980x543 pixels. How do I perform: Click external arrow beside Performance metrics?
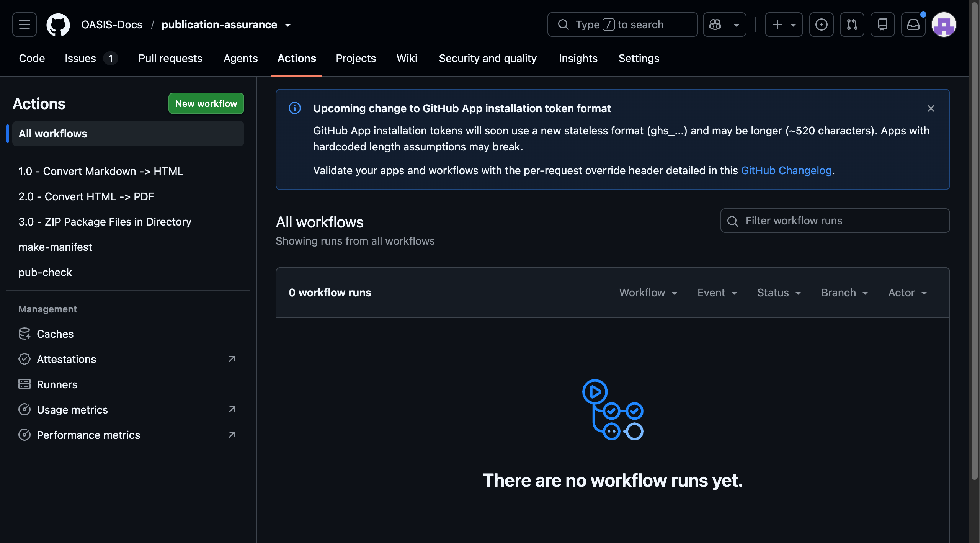(x=232, y=435)
